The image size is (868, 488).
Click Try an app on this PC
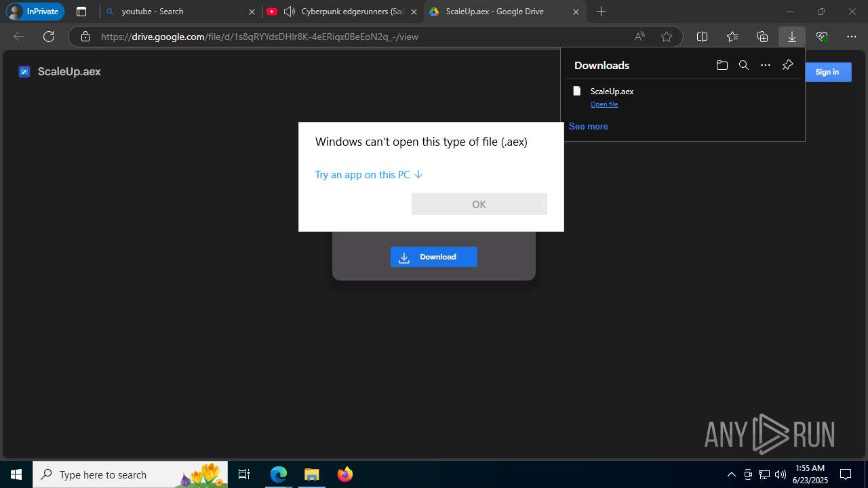pyautogui.click(x=369, y=174)
